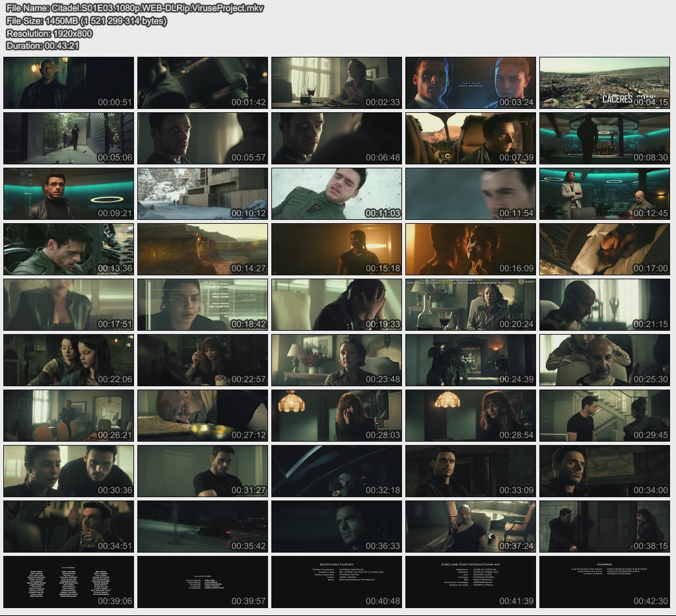Open the thumbnail stamped 00:20:24
The height and width of the screenshot is (616, 676).
pyautogui.click(x=471, y=305)
